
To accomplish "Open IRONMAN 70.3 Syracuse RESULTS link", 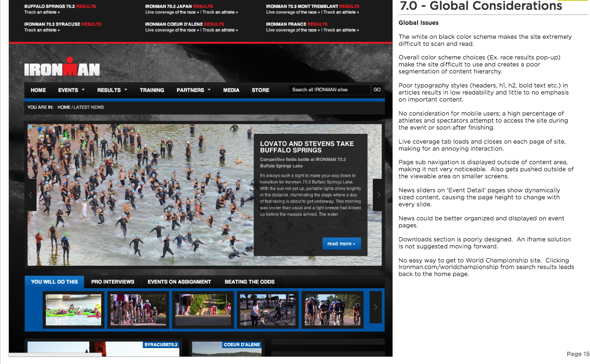I will click(91, 24).
